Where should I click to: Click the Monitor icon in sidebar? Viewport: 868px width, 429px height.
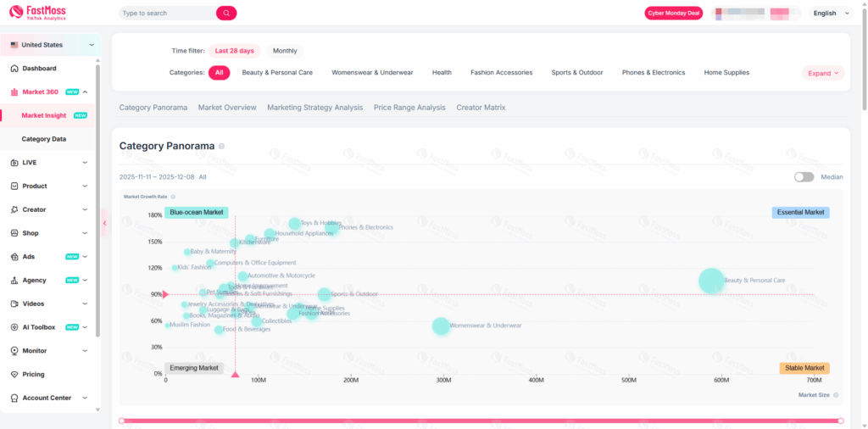point(14,351)
